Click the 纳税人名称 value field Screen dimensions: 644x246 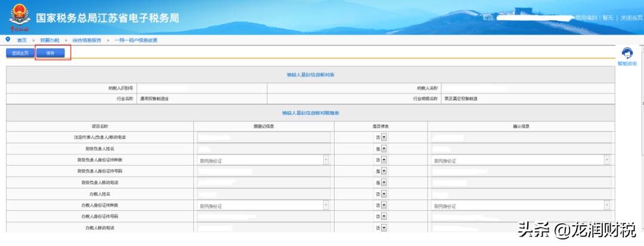[528, 88]
